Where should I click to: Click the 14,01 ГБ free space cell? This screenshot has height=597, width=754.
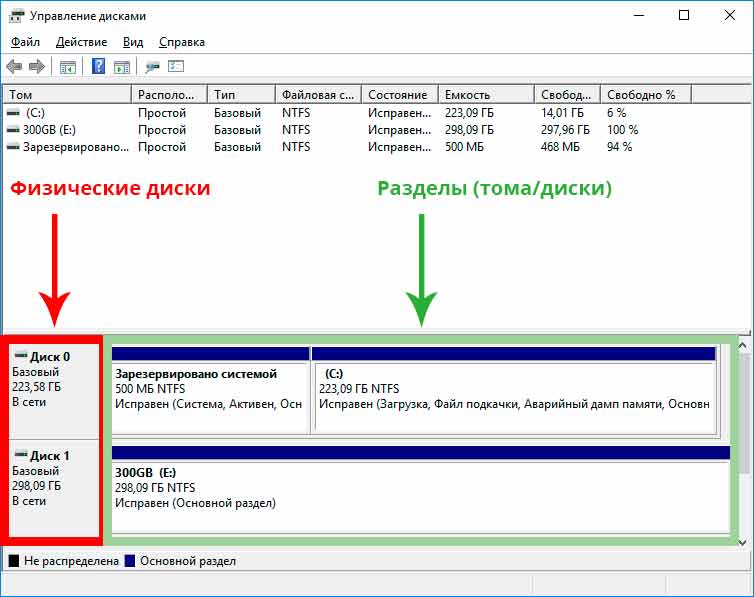[x=562, y=113]
